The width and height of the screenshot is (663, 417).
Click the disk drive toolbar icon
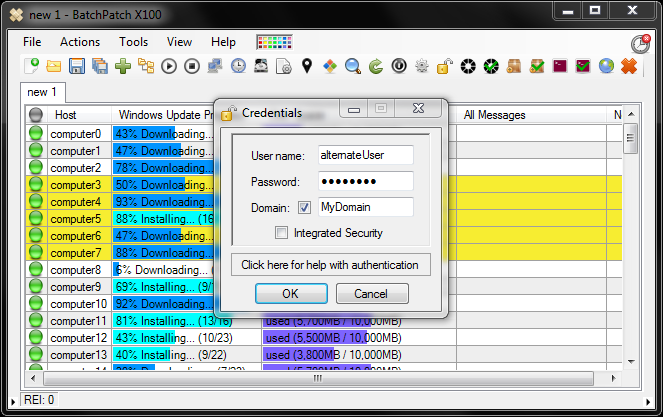tap(261, 66)
